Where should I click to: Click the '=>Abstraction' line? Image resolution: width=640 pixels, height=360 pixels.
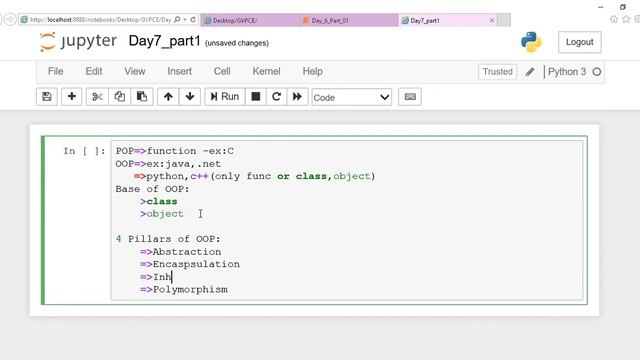[181, 252]
